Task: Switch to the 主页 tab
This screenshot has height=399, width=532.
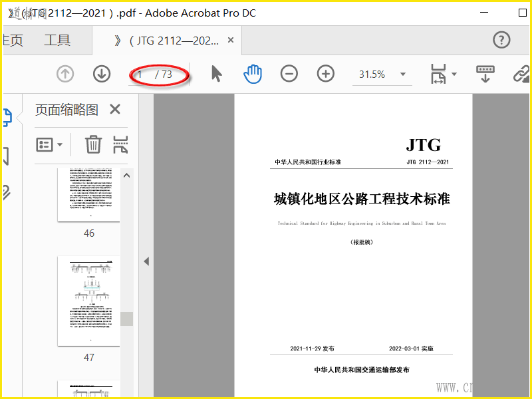Action: click(13, 41)
